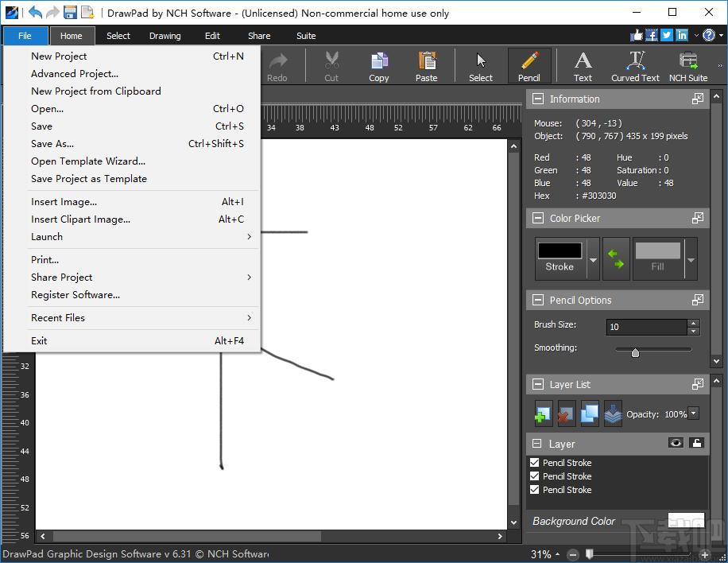Collapse the Pencil Options panel
The height and width of the screenshot is (563, 728).
coord(537,300)
